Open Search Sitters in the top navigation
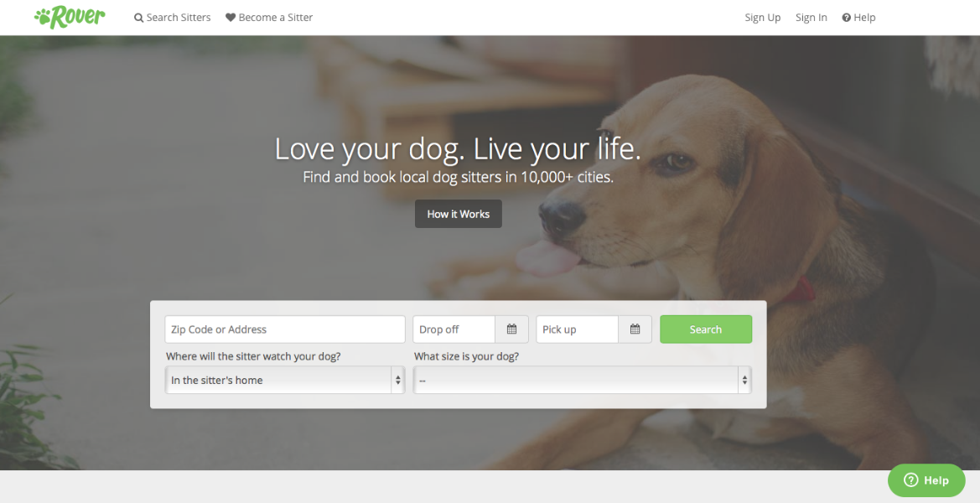 click(173, 18)
